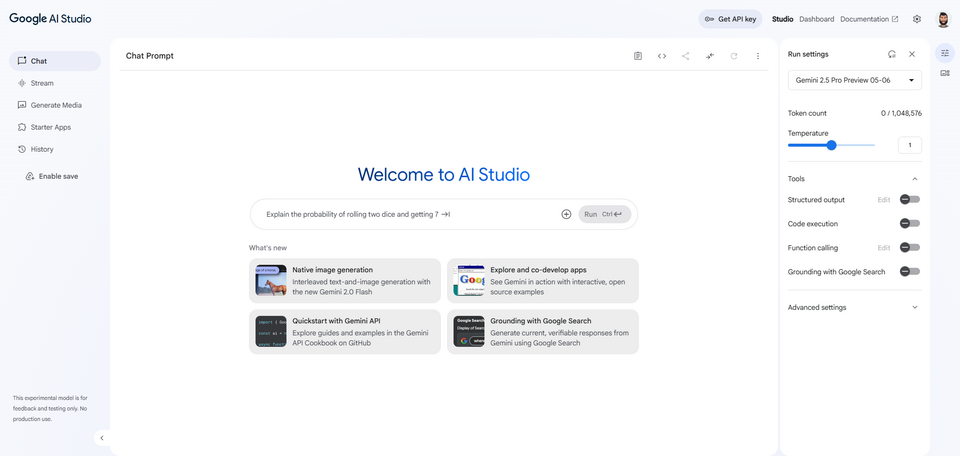This screenshot has height=456, width=960.
Task: Open the settings gear icon
Action: (x=917, y=19)
